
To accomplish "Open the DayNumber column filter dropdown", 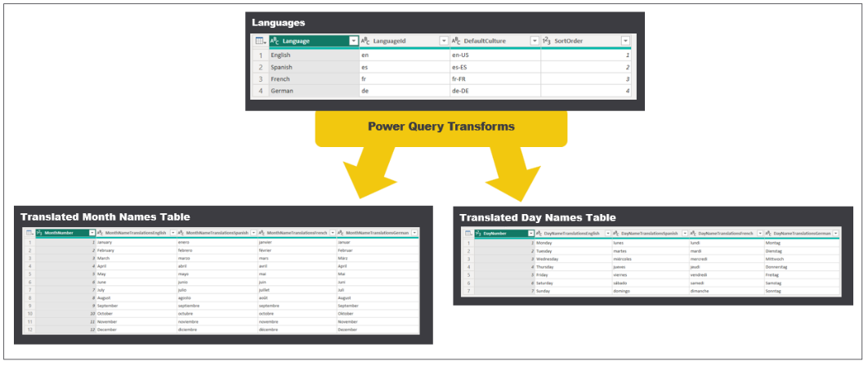I will tap(531, 233).
